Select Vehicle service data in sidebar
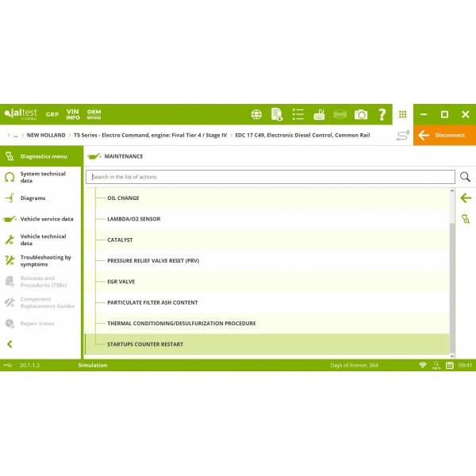Image resolution: width=476 pixels, height=476 pixels. (46, 219)
